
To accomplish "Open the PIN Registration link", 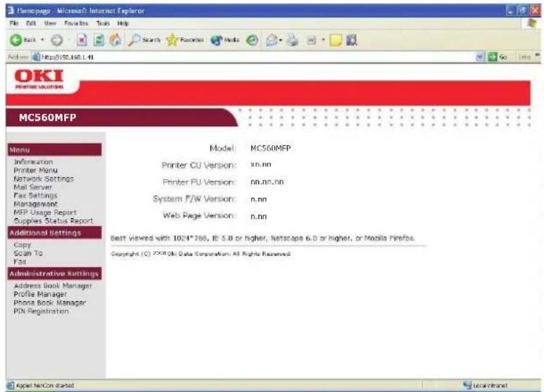I will pos(41,311).
